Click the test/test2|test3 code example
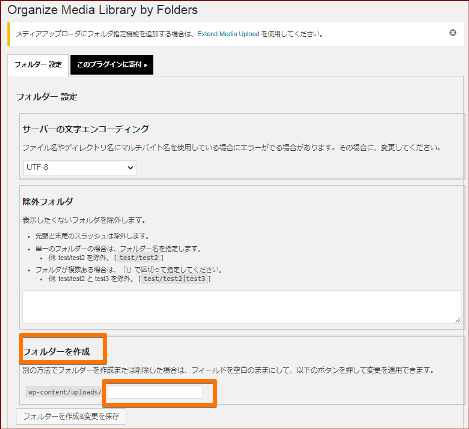 (174, 278)
